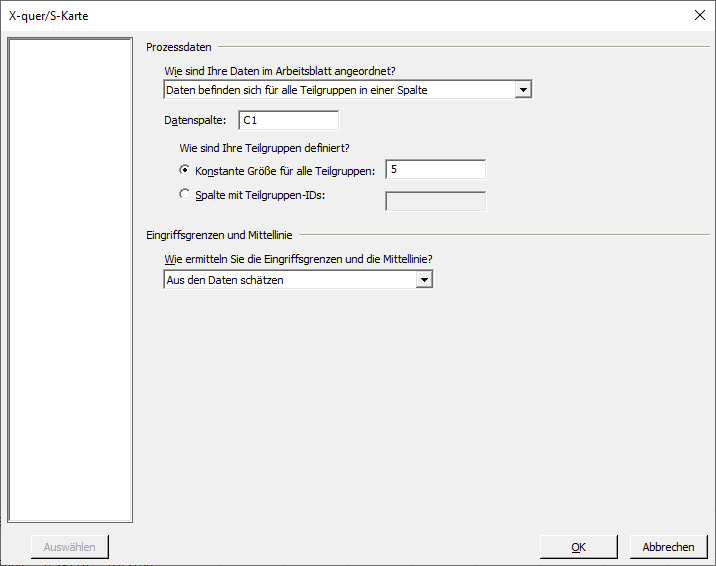Click the Datenspalte input field
This screenshot has width=716, height=566.
(289, 121)
